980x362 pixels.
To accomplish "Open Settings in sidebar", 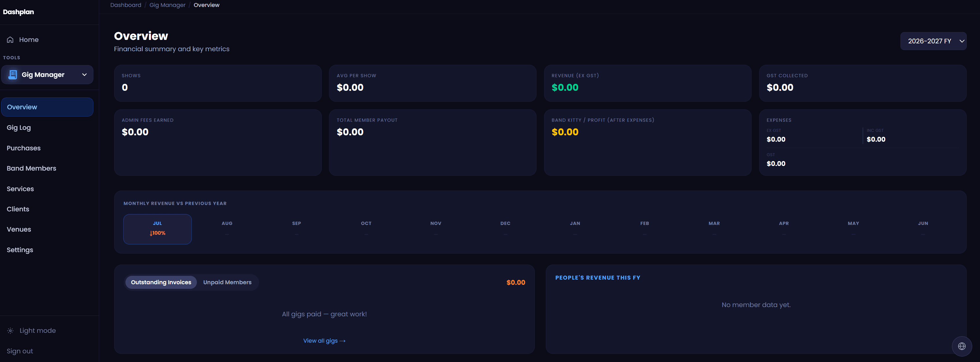I will pos(20,250).
